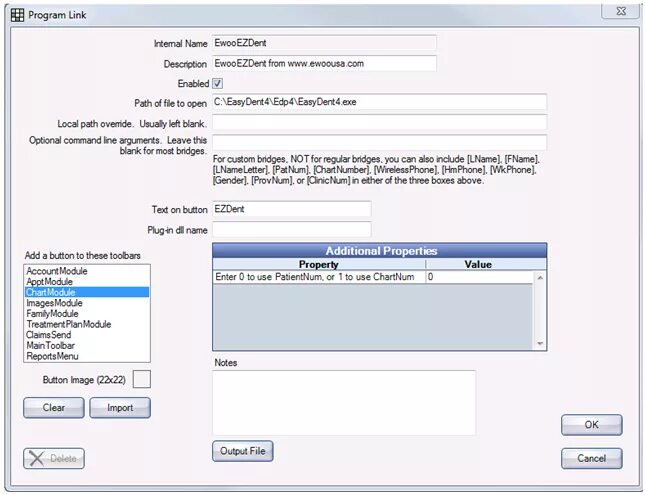This screenshot has height=494, width=645.
Task: Focus the Local path override field
Action: (379, 123)
